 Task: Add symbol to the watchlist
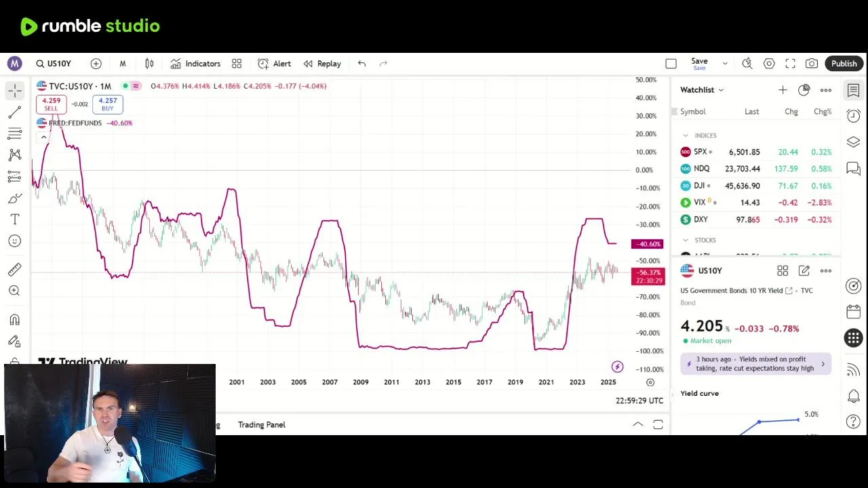783,90
